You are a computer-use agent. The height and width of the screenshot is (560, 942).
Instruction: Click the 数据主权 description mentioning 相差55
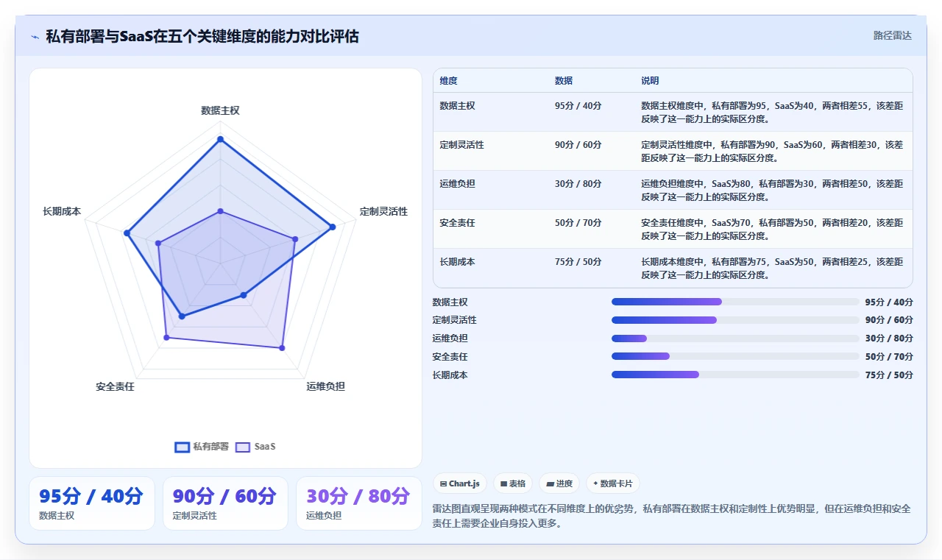click(x=772, y=113)
